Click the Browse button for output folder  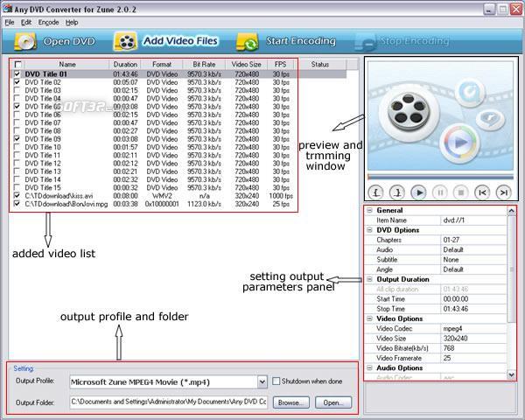291,402
